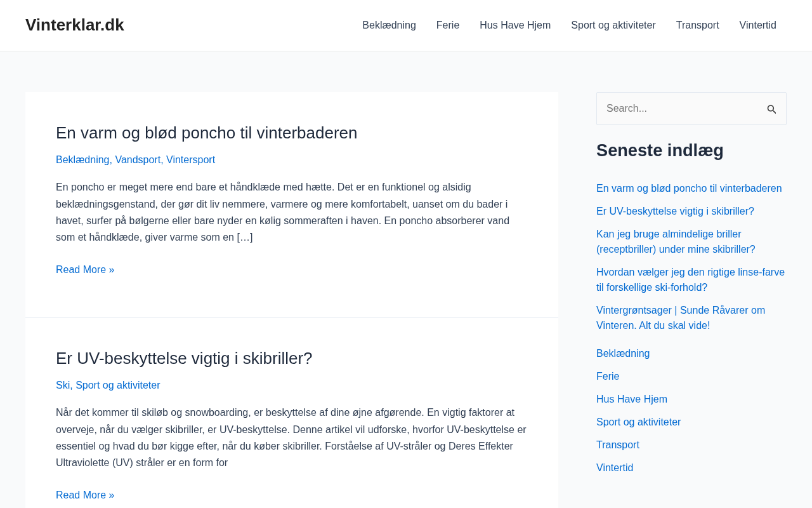Screen dimensions: 812x508
Task: Read more of the UV-beskyttelse article
Action: 85,495
